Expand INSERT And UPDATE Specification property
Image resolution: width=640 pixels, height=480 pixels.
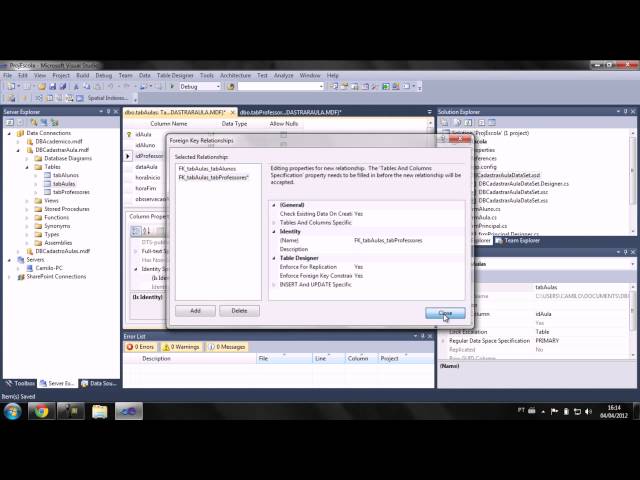click(274, 284)
